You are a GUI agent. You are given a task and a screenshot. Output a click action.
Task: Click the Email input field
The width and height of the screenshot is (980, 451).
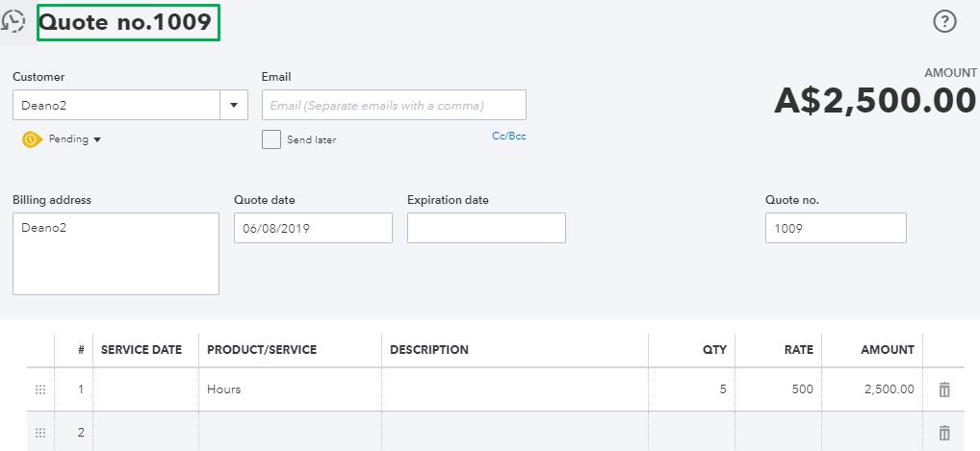394,105
